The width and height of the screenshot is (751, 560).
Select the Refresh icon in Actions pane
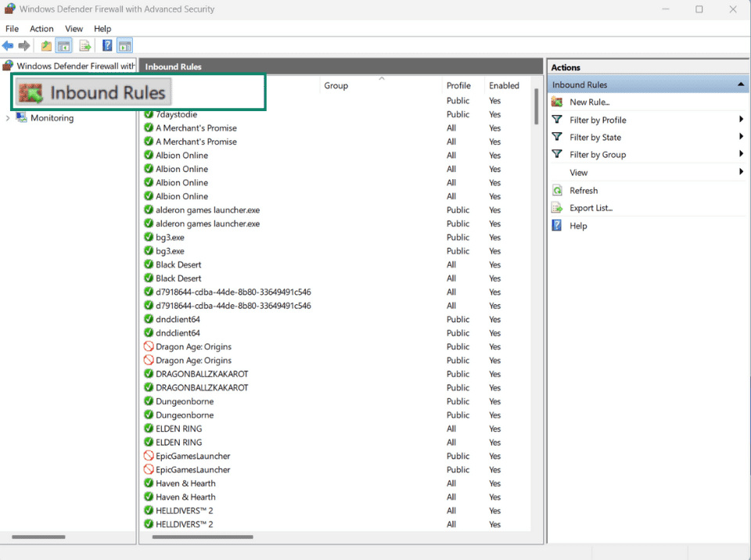(x=557, y=190)
